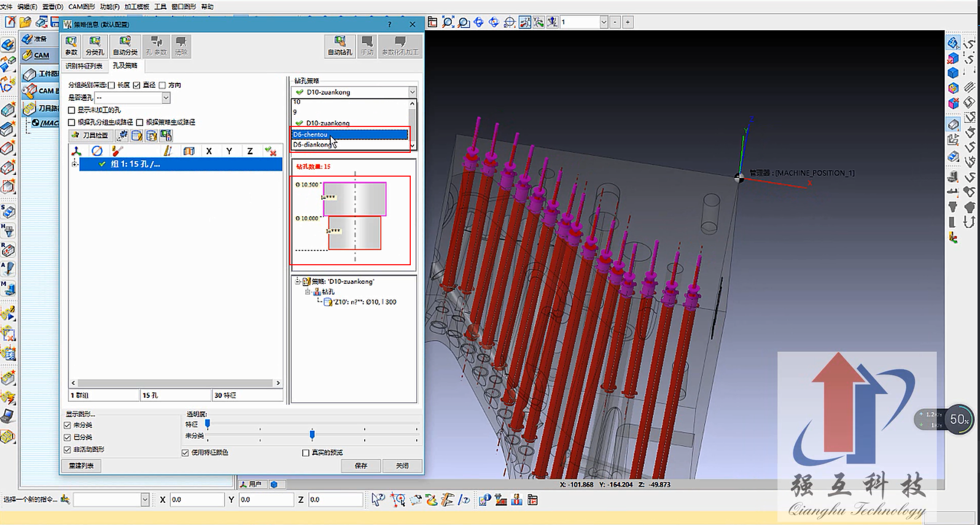Open the view number dropdown showing 1
Viewport: 980px width, 525px height.
pyautogui.click(x=604, y=22)
